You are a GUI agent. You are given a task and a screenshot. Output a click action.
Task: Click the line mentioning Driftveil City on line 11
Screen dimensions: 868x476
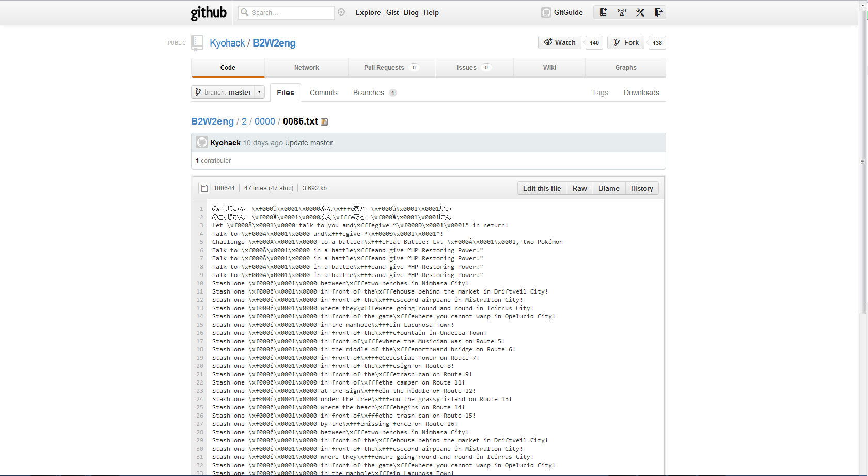pos(380,291)
